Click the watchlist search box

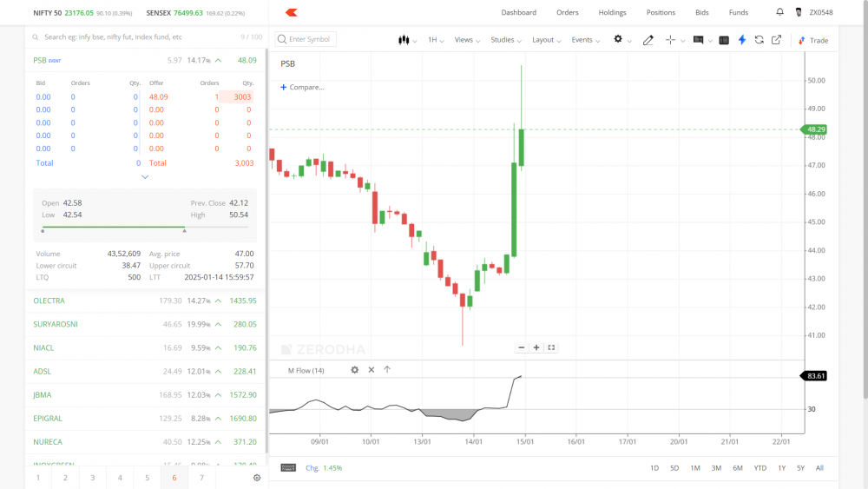138,37
